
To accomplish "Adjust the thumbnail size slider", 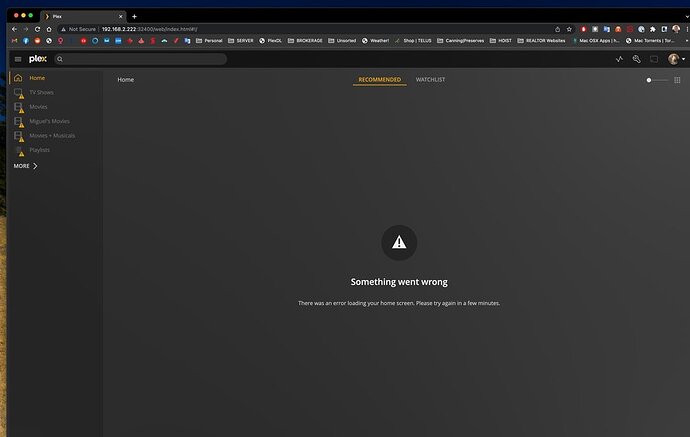I will tap(656, 80).
